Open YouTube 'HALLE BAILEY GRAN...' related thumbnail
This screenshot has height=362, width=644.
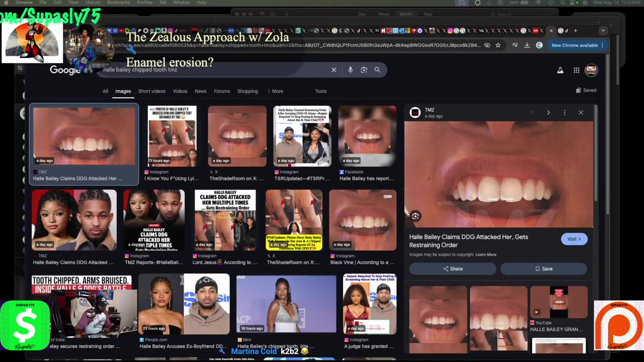(558, 302)
